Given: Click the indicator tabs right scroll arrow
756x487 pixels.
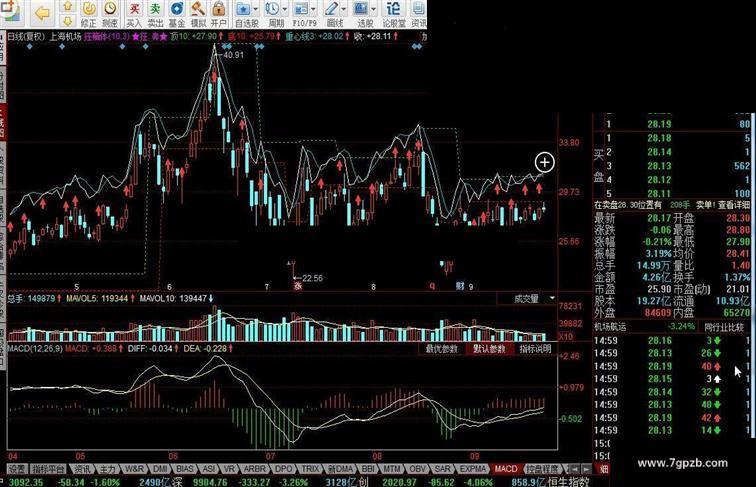Looking at the screenshot, I should click(x=586, y=469).
